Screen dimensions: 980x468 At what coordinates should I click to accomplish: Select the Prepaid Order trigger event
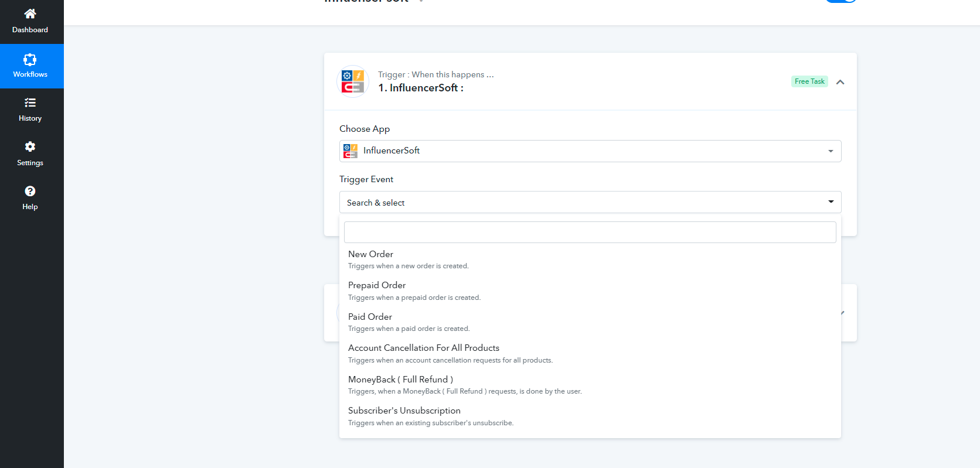(x=590, y=291)
